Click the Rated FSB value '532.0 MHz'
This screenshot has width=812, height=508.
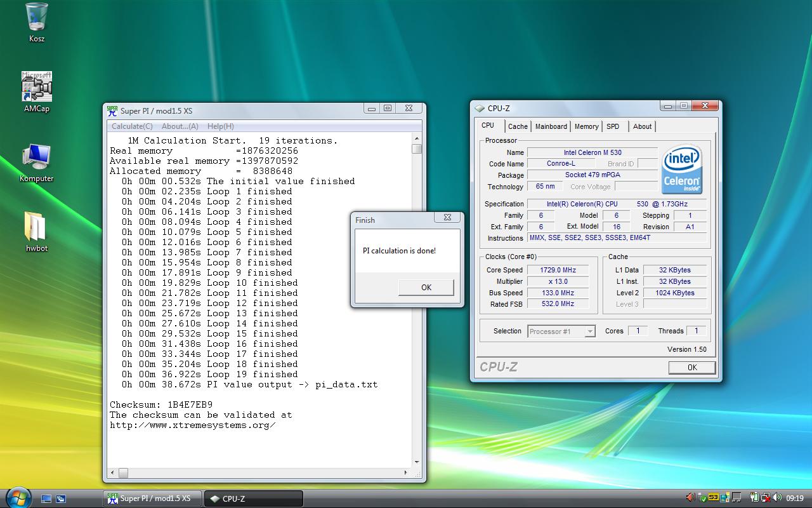click(x=557, y=304)
